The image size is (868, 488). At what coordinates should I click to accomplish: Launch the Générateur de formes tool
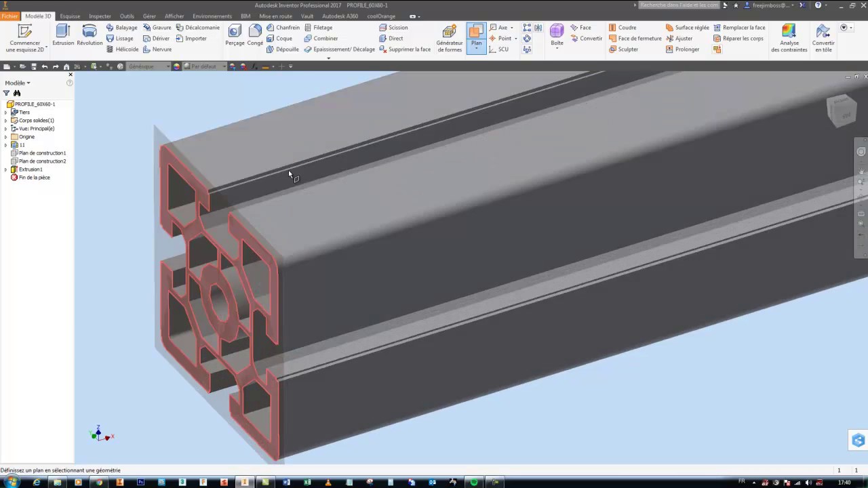[x=450, y=38]
